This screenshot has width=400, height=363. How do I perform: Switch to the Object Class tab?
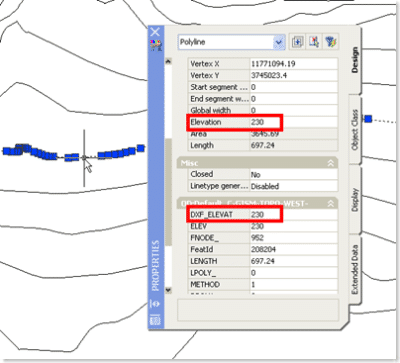tap(355, 129)
